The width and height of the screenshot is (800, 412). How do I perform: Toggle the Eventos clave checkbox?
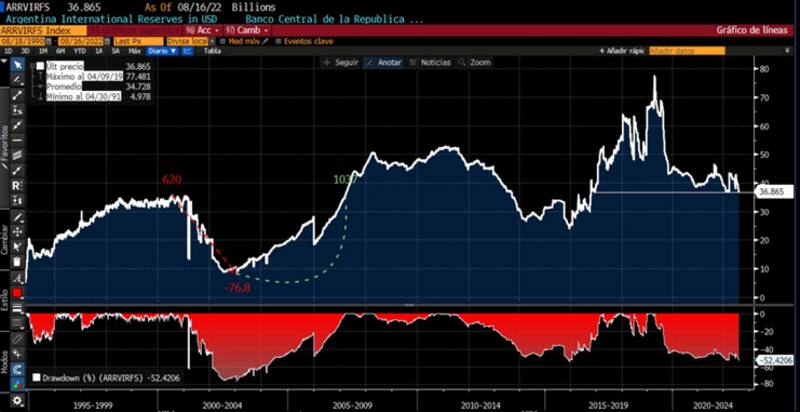pyautogui.click(x=278, y=40)
